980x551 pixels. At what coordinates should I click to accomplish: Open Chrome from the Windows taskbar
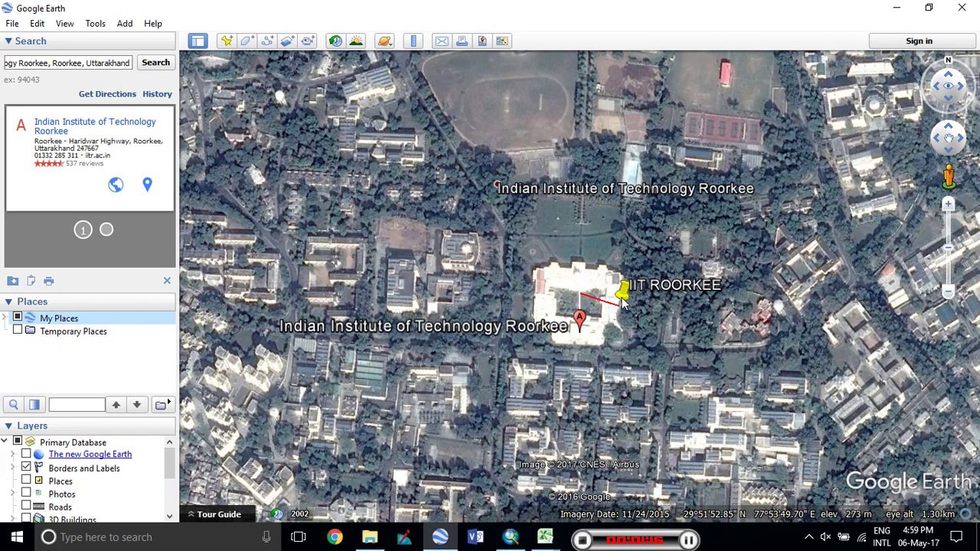coord(335,537)
